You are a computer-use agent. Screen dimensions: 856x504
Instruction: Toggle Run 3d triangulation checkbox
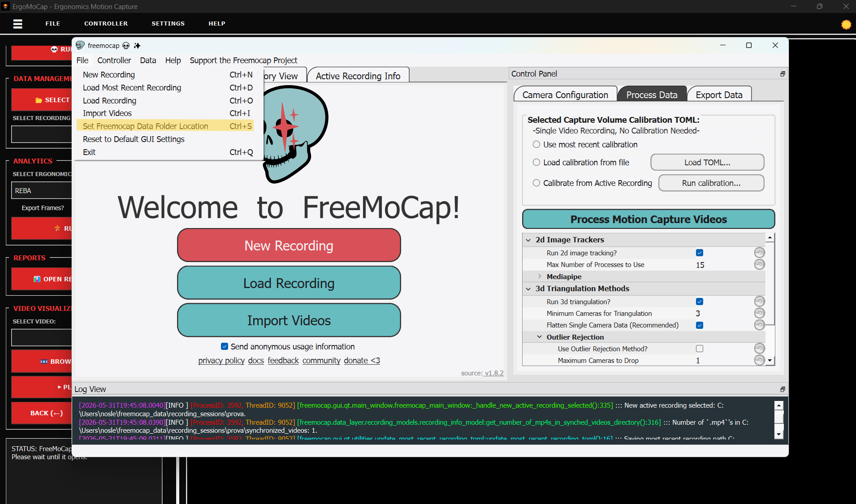(700, 302)
